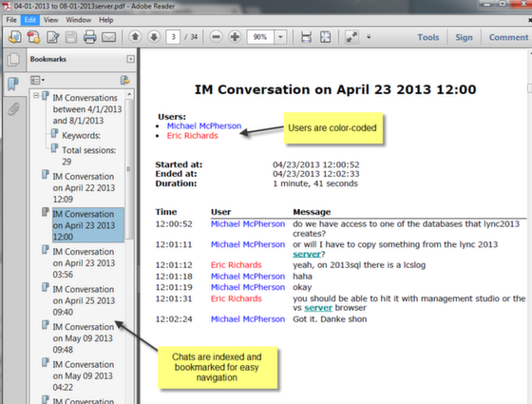This screenshot has height=404, width=532.
Task: Click the bookmarks panel scrollbar thumb
Action: [128, 169]
